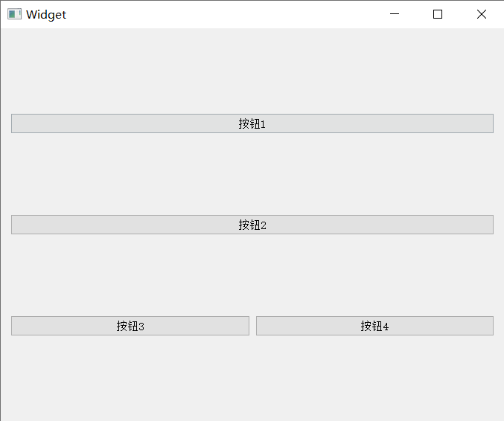Maximize the Widget window
The image size is (504, 421).
[x=438, y=14]
